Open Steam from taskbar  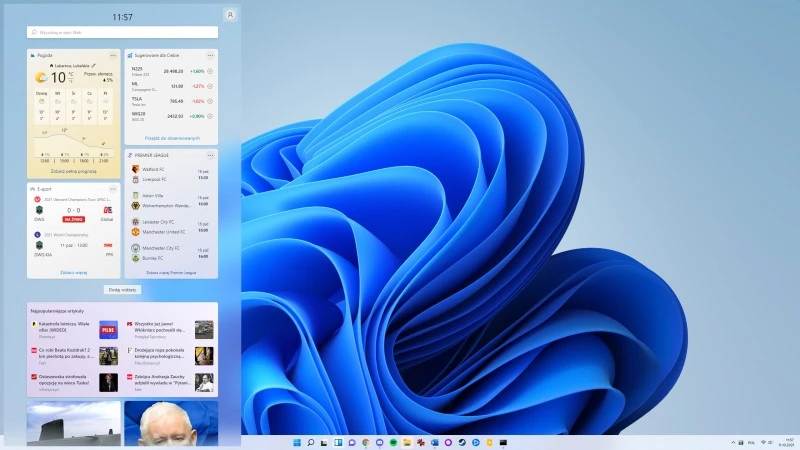(462, 442)
